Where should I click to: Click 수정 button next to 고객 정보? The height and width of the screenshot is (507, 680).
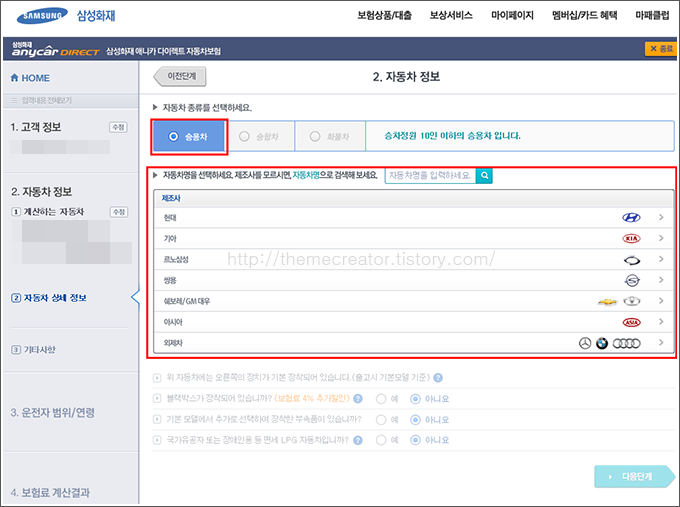(x=118, y=127)
